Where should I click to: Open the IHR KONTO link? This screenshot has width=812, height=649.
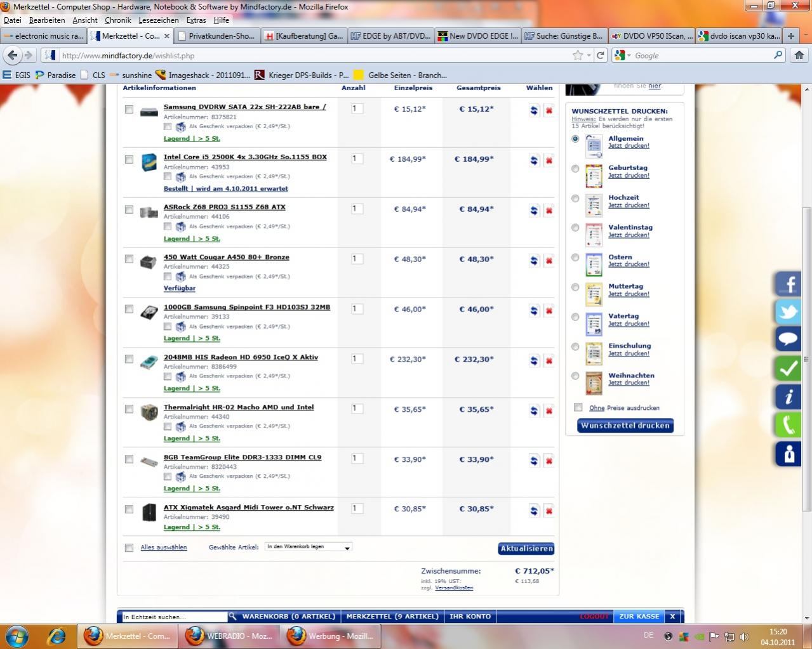[470, 616]
